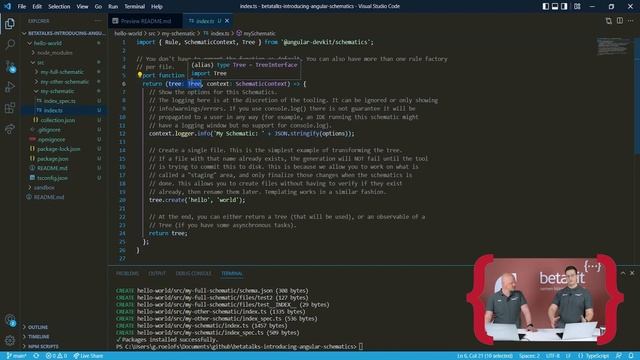Select the Terminal panel tab
The width and height of the screenshot is (640, 360).
(x=232, y=273)
